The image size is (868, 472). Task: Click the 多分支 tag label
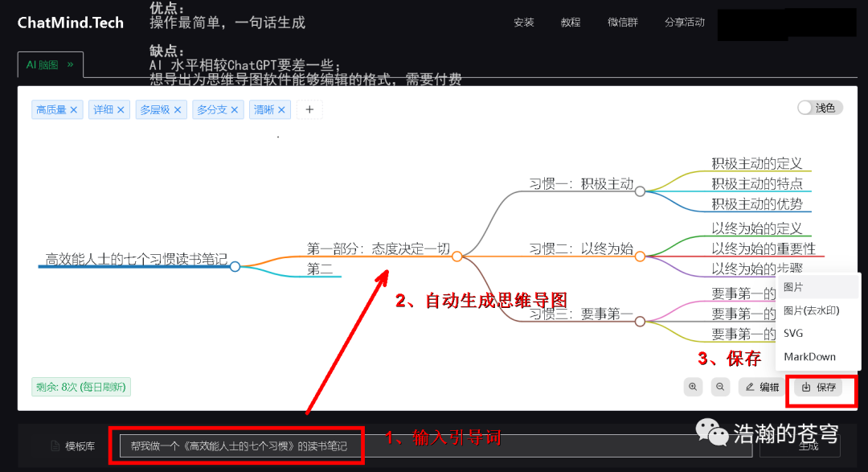tap(211, 109)
